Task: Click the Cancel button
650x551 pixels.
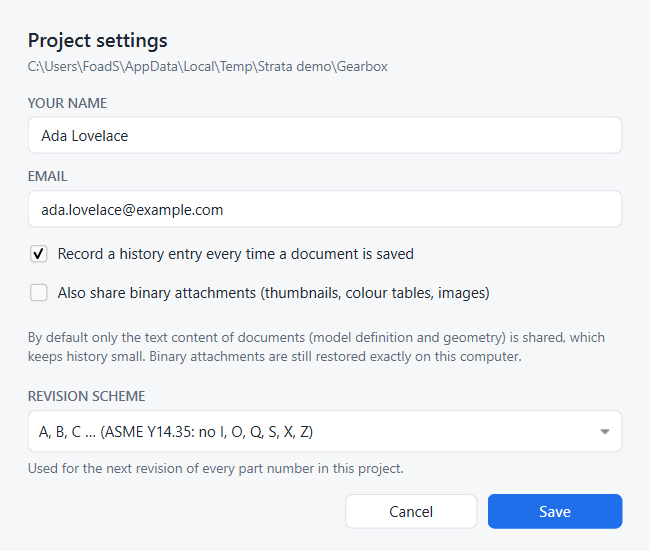Action: [411, 511]
